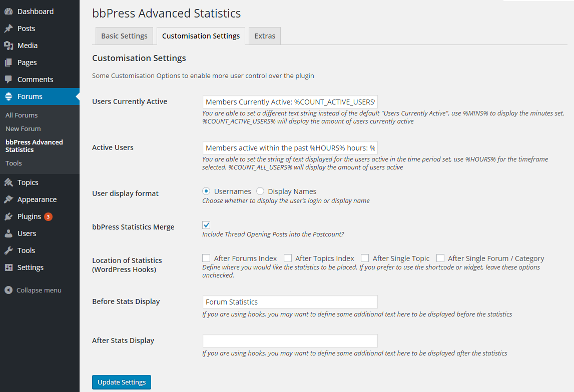This screenshot has width=574, height=392.
Task: Click the Media icon in sidebar
Action: click(x=9, y=45)
